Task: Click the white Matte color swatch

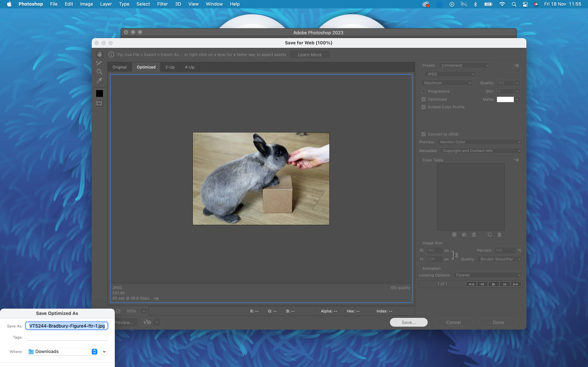Action: tap(505, 99)
